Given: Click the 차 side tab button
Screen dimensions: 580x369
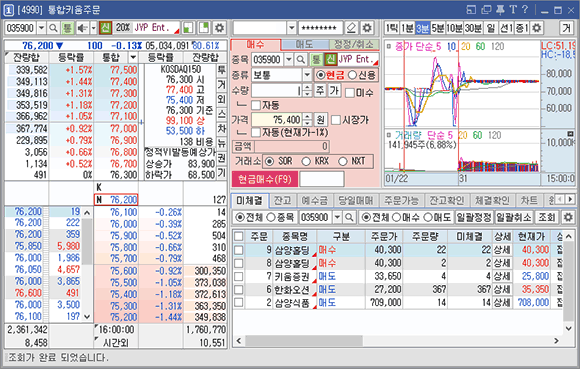Looking at the screenshot, I should coord(221,128).
